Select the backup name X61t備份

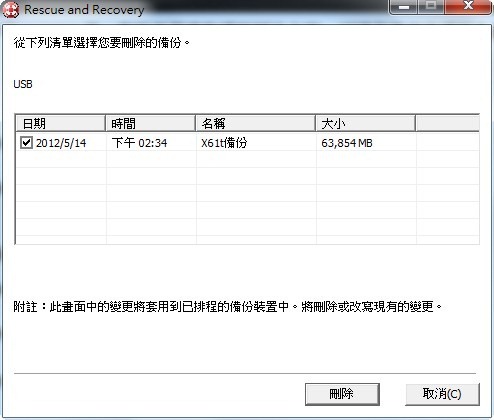pos(224,143)
